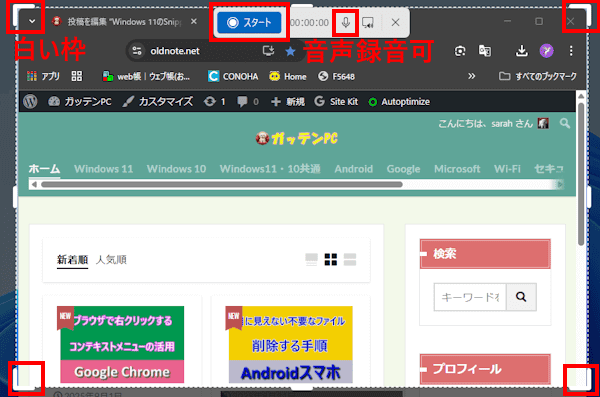Image resolution: width=600 pixels, height=397 pixels.
Task: Select the Android navigation item
Action: (x=354, y=169)
